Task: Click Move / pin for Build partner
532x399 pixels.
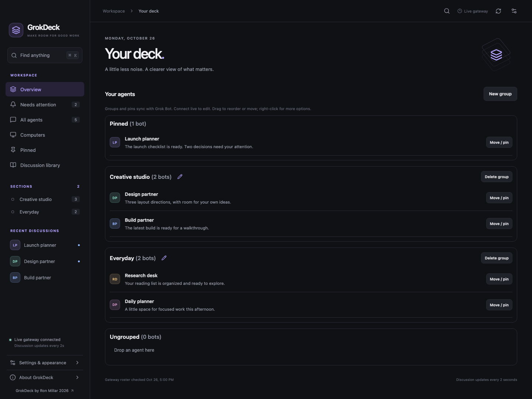Action: coord(499,224)
